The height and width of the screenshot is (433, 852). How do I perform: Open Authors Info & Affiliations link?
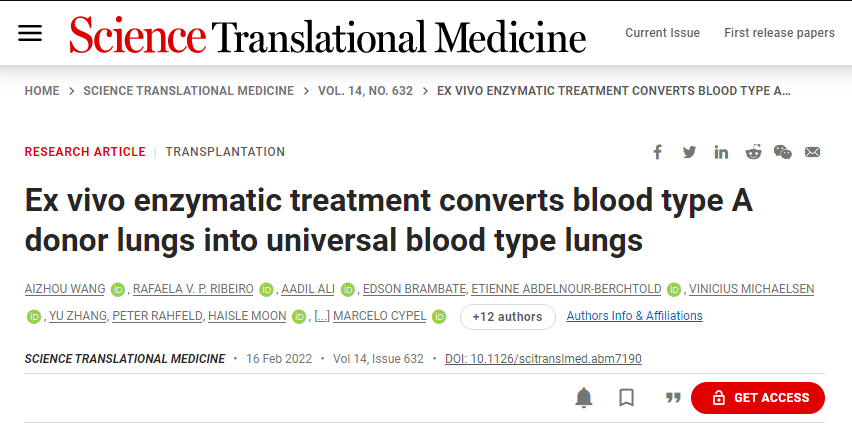(x=634, y=316)
